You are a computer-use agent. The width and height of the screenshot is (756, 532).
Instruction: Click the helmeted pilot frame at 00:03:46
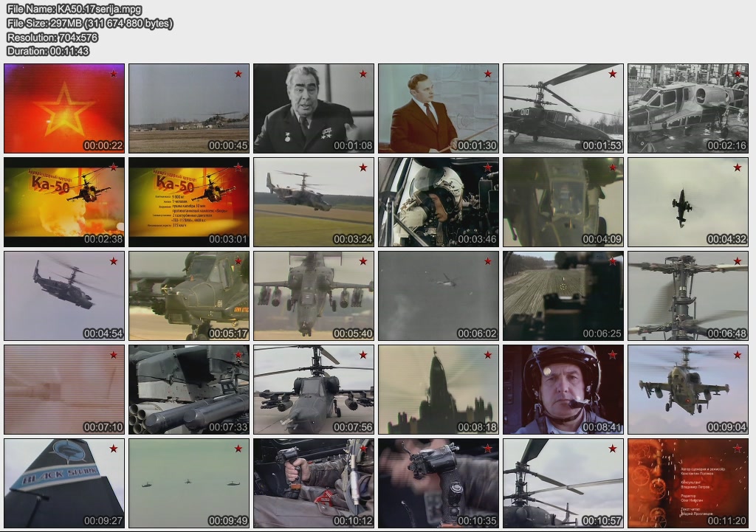coord(439,201)
